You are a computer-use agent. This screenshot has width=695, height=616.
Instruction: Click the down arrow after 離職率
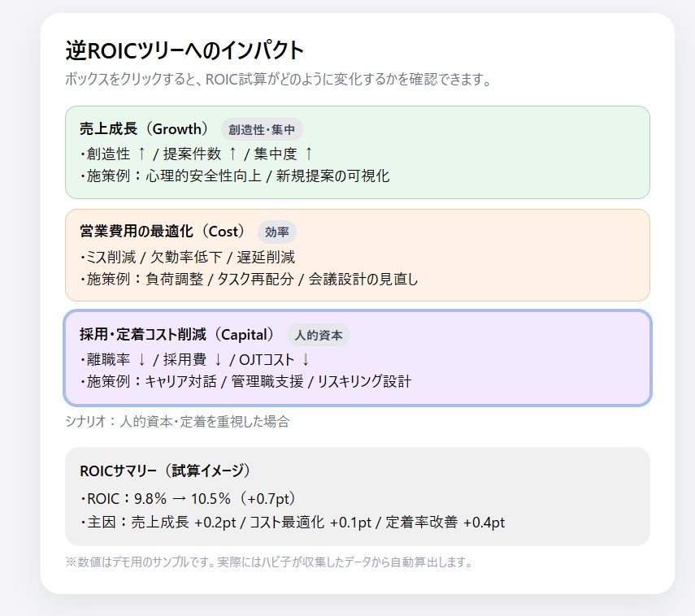[141, 359]
